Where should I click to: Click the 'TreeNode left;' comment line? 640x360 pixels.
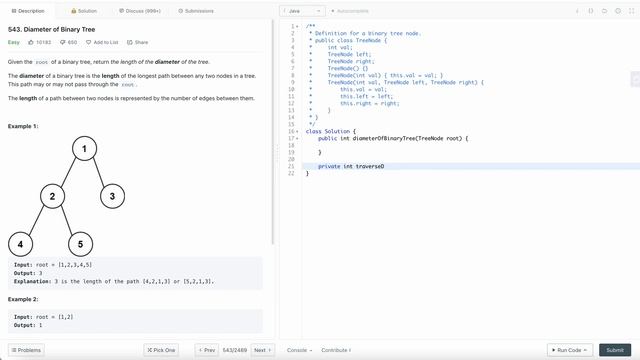pos(350,54)
